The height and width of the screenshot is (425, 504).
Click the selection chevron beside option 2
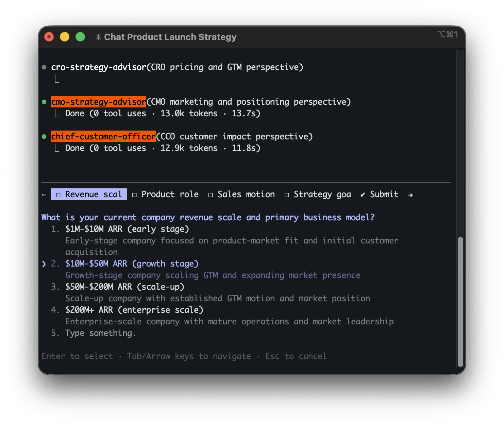[44, 264]
